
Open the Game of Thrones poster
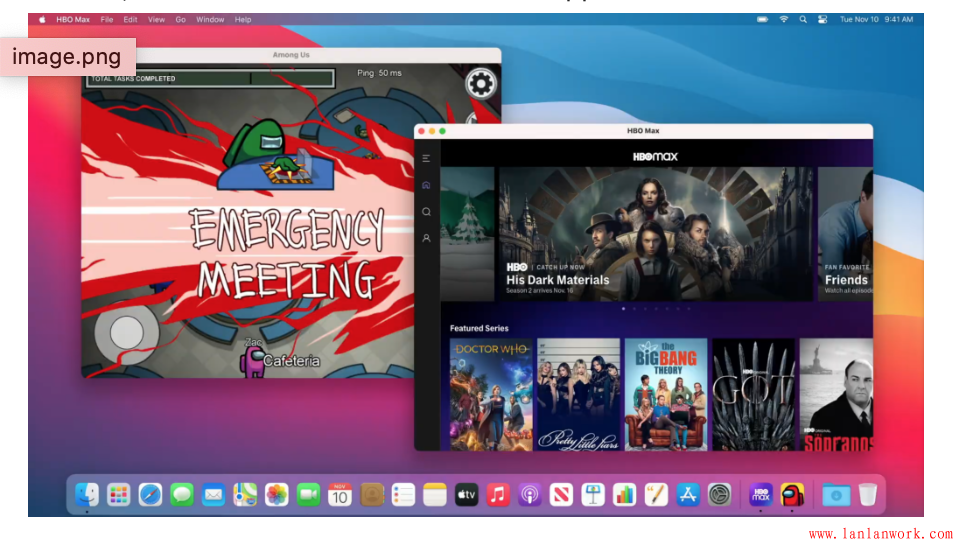click(752, 394)
